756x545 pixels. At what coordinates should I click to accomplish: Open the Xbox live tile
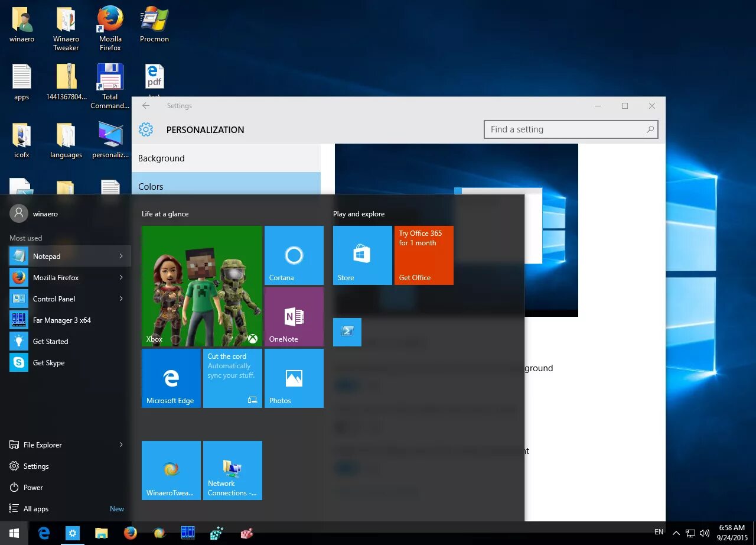[x=202, y=286]
